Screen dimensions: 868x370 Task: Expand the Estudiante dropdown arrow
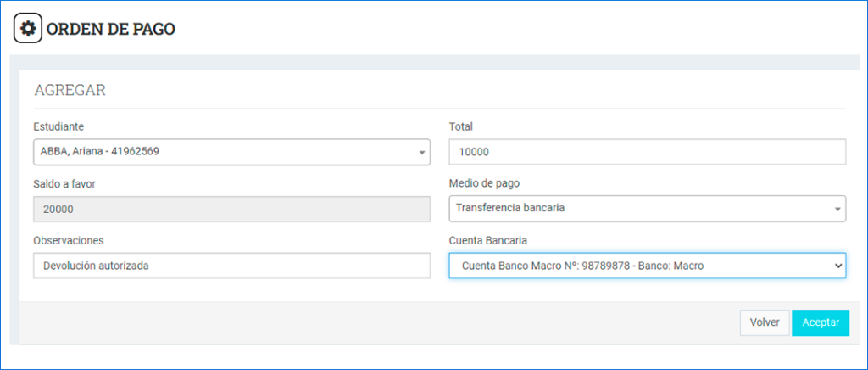tap(421, 153)
